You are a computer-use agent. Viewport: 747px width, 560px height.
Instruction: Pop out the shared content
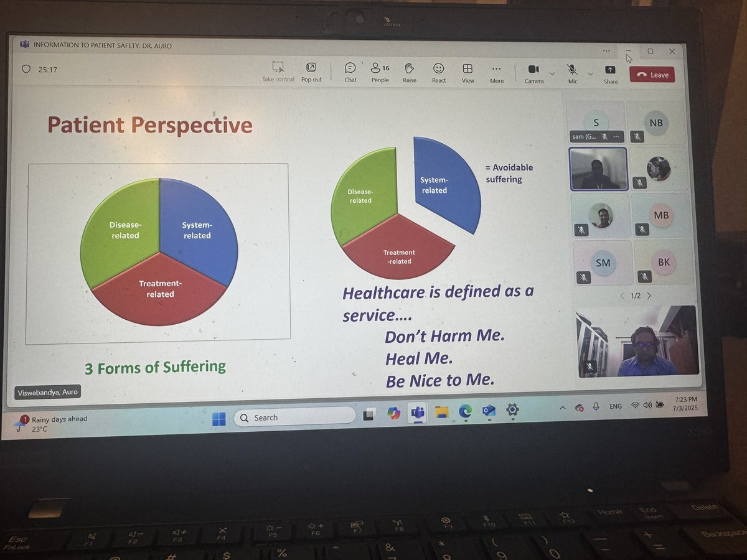[311, 72]
